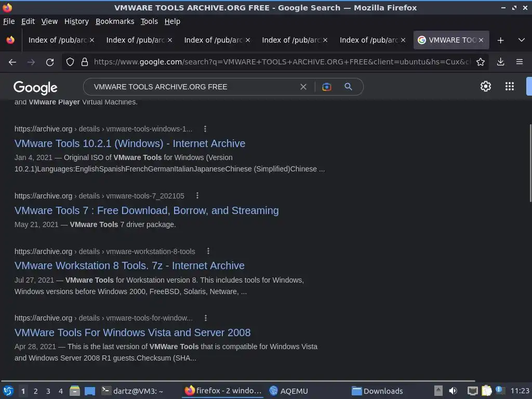This screenshot has width=532, height=399.
Task: Open options for VMware Tools 7 result
Action: [x=197, y=196]
